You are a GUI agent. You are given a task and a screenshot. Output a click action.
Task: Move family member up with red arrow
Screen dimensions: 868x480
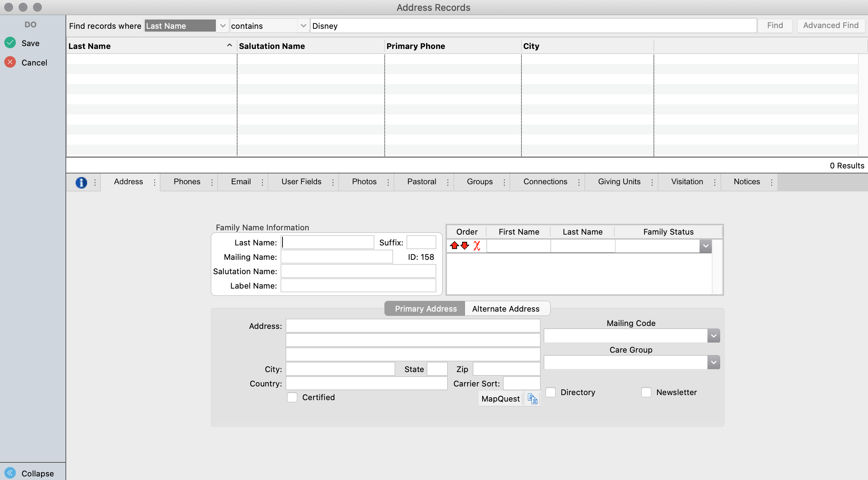[x=454, y=246]
